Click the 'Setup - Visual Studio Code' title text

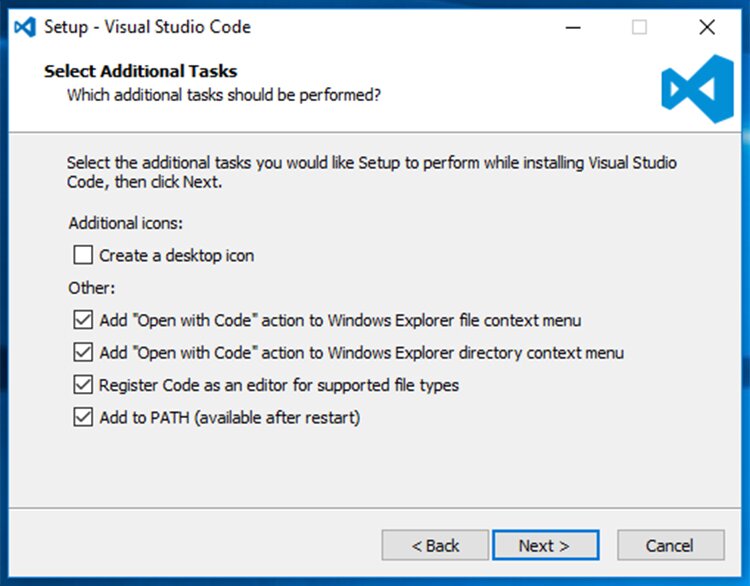(x=147, y=27)
